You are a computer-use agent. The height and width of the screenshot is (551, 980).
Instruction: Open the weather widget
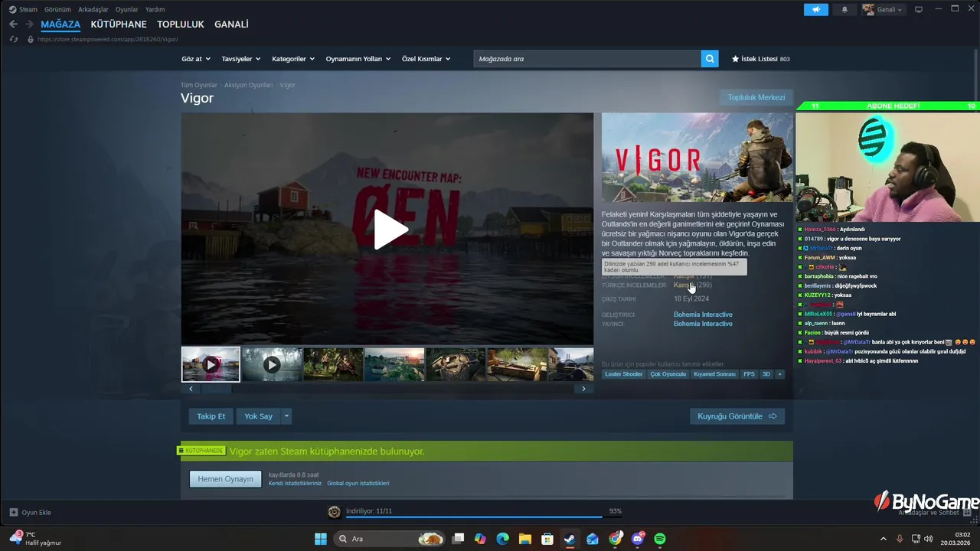[x=34, y=539]
